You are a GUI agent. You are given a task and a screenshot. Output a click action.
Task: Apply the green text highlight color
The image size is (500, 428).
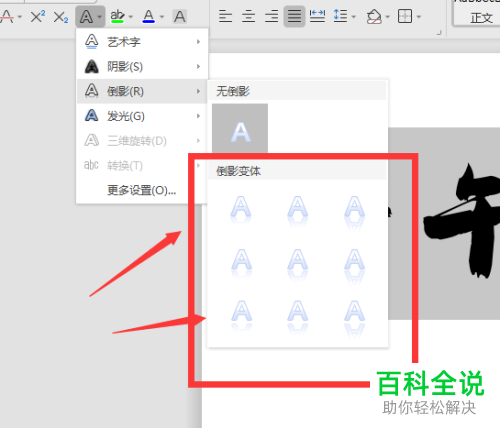pos(117,16)
